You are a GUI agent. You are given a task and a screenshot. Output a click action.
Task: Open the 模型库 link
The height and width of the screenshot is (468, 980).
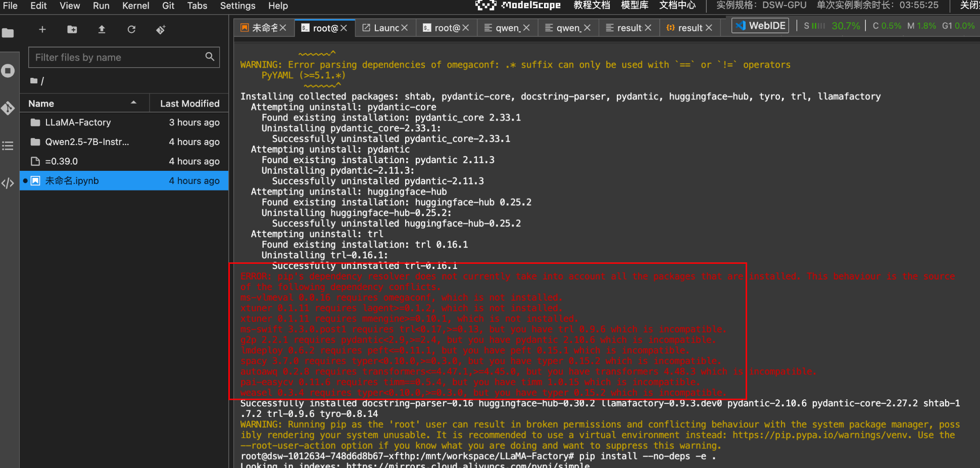pos(634,6)
